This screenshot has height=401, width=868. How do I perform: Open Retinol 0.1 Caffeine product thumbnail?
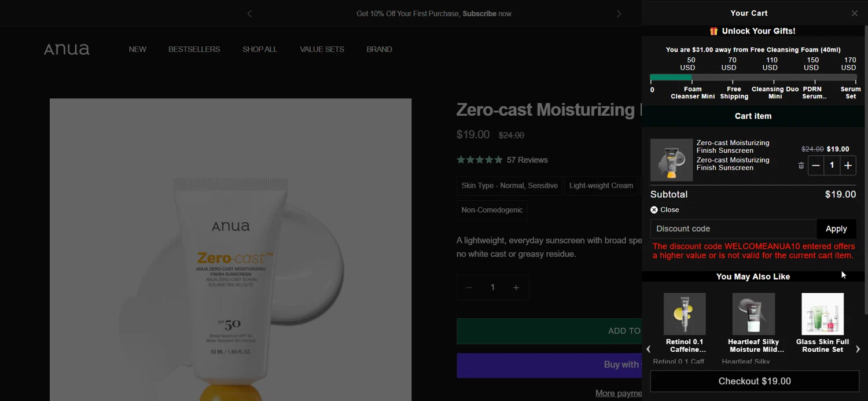point(685,314)
